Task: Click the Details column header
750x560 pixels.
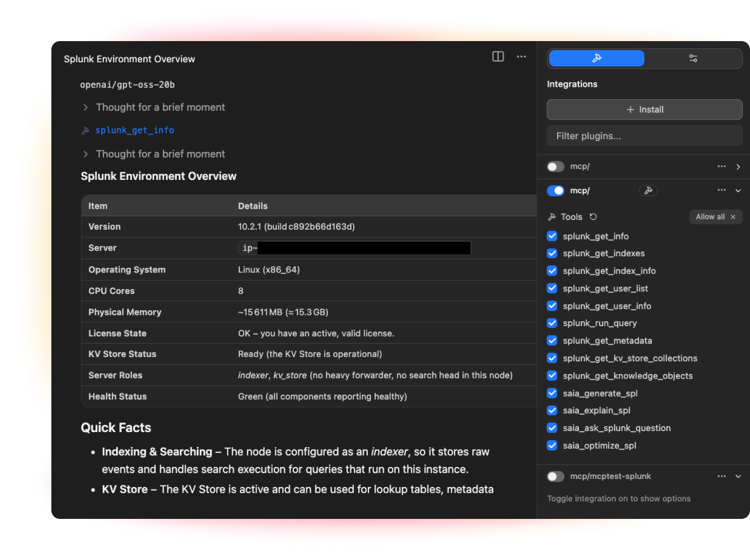Action: tap(253, 206)
